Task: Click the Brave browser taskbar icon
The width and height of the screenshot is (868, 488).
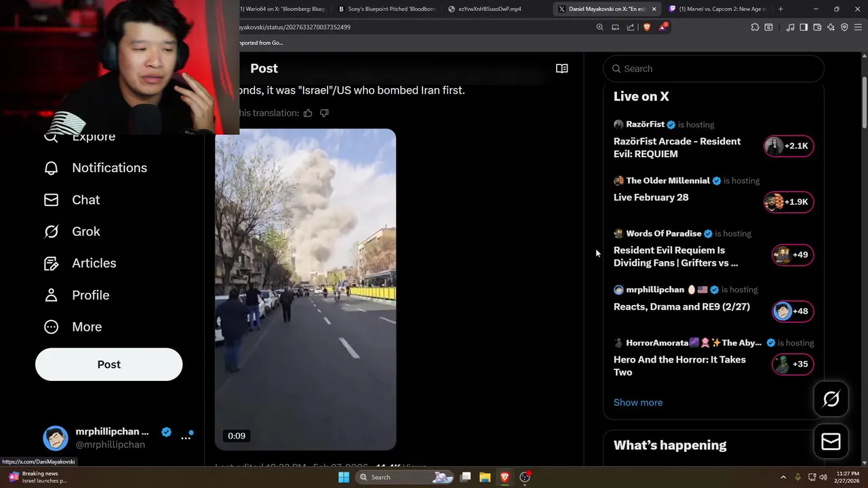Action: pyautogui.click(x=505, y=477)
